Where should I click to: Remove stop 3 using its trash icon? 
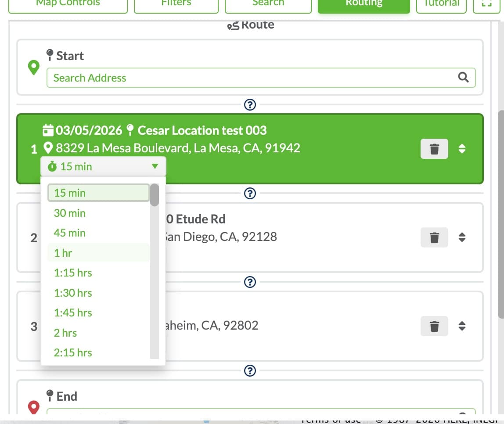point(434,326)
